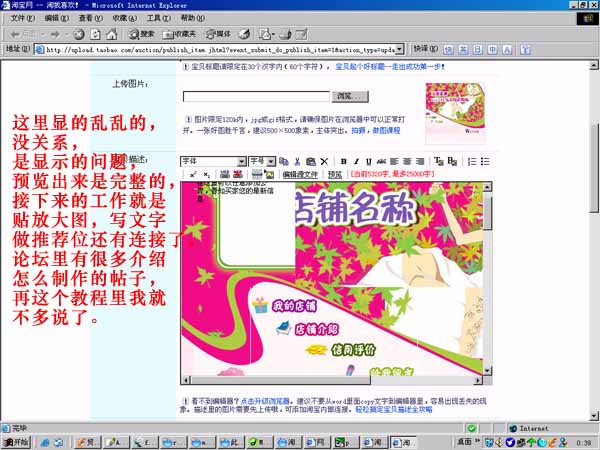Click the 桌面 desktop toolbar in taskbar
This screenshot has height=450, width=600.
coord(464,442)
